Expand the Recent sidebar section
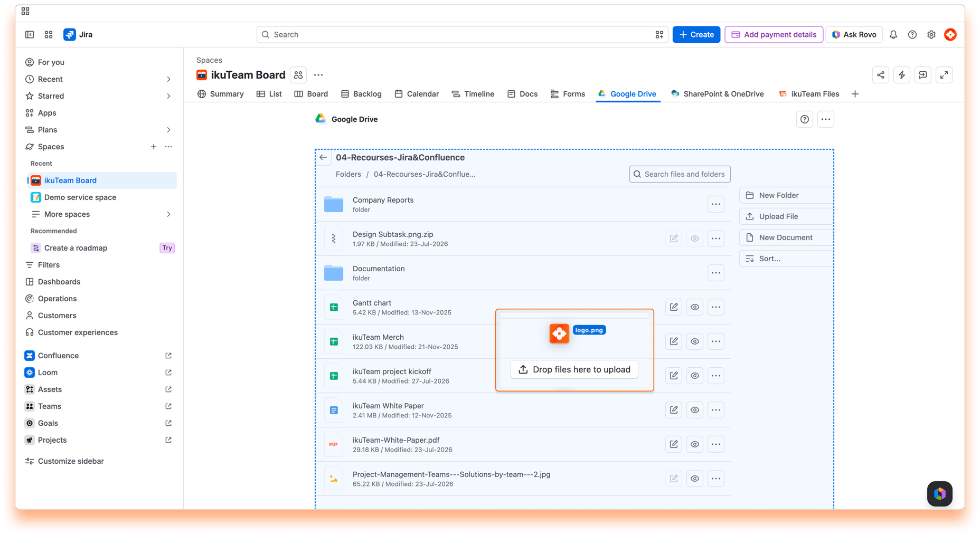980x535 pixels. tap(168, 79)
